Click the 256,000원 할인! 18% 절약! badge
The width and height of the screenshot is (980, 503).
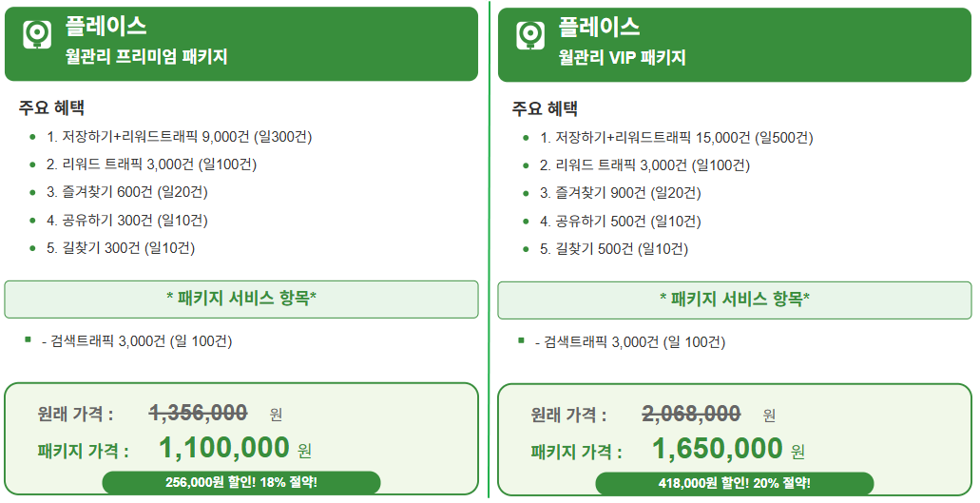pos(241,482)
